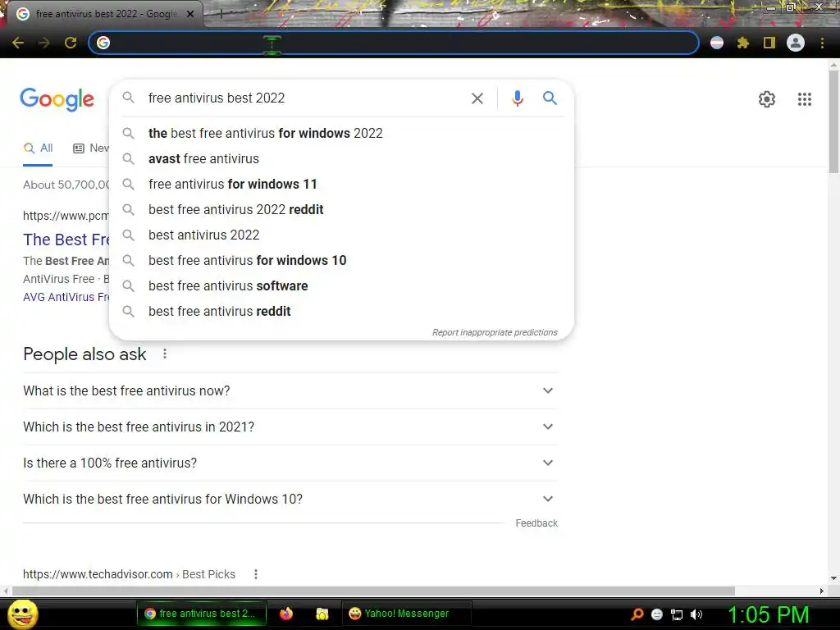Reload the page with the refresh icon
Viewport: 840px width, 630px height.
tap(71, 43)
